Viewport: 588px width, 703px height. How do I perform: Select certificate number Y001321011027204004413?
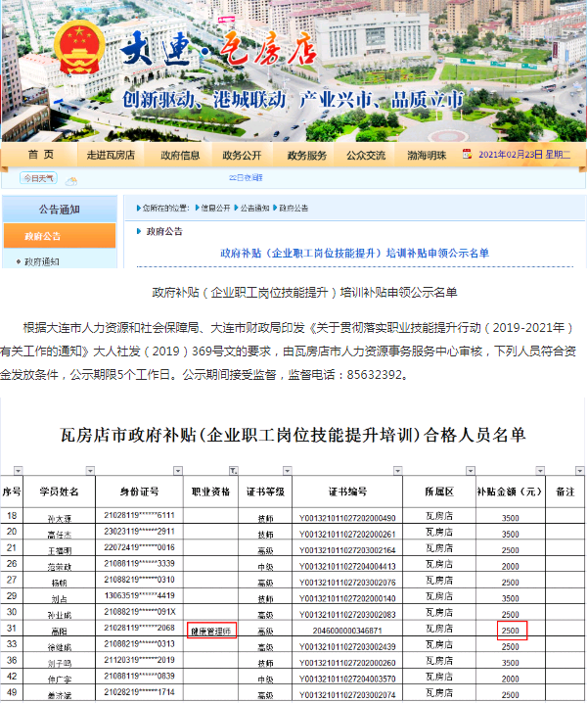pyautogui.click(x=347, y=566)
